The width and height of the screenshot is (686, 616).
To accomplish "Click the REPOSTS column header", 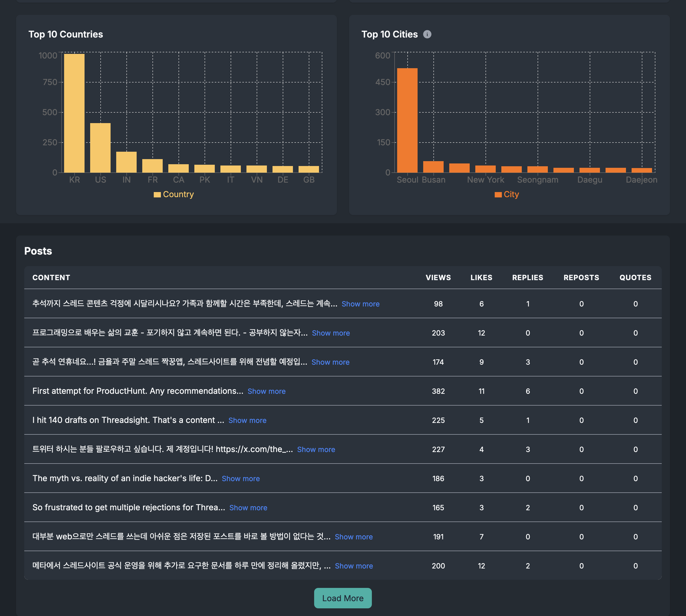I will tap(581, 278).
